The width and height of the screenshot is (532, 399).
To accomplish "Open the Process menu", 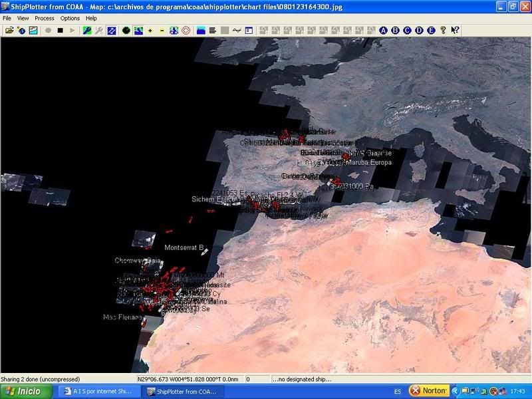I will (45, 18).
